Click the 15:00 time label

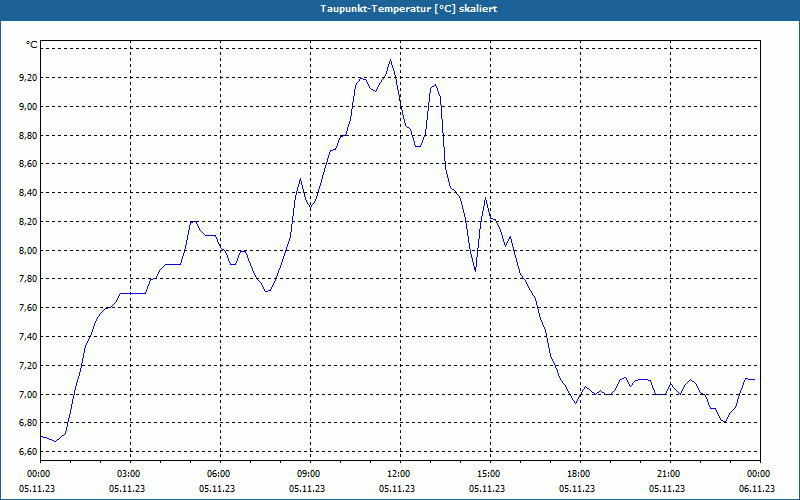[x=488, y=474]
